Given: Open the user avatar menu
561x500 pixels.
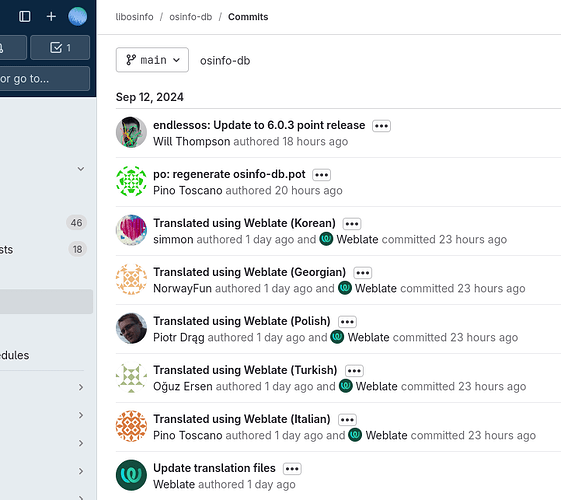Looking at the screenshot, I should click(78, 16).
